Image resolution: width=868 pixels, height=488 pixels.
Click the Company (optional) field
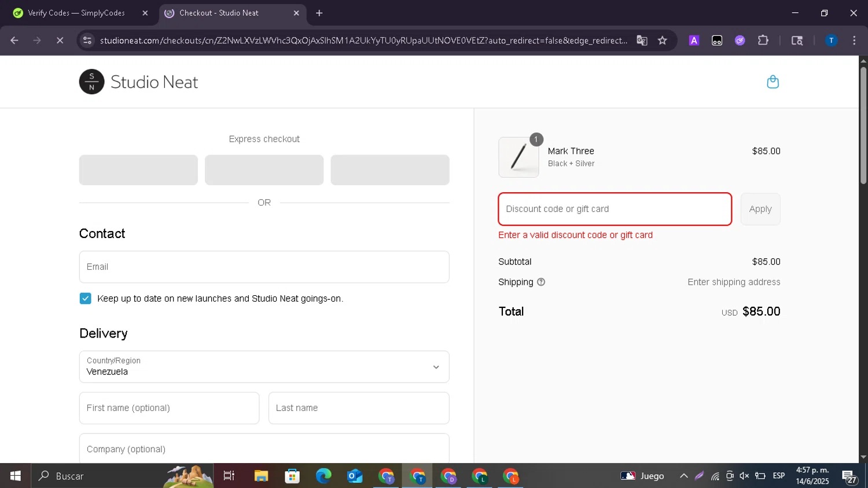click(x=264, y=449)
